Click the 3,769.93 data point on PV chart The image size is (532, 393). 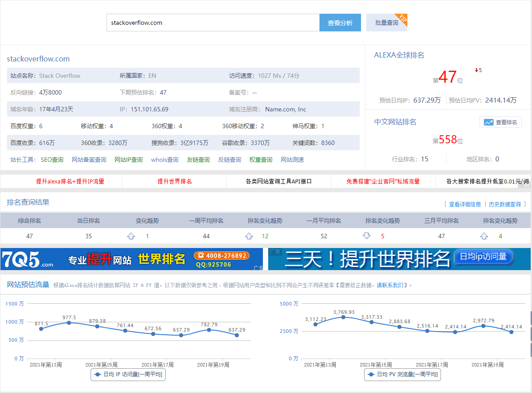click(344, 317)
